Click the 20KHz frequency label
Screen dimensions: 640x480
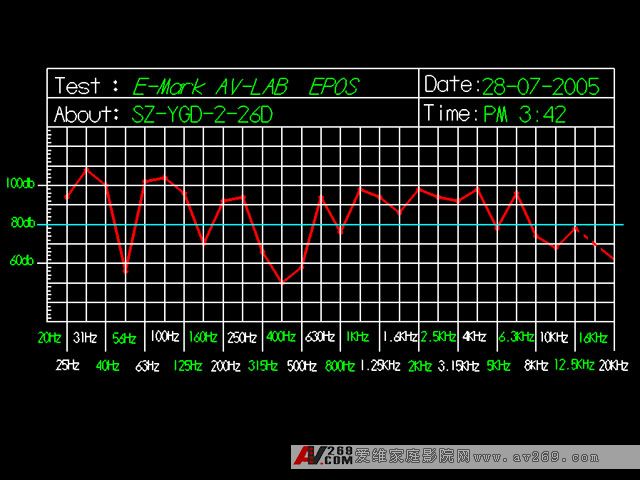(612, 366)
